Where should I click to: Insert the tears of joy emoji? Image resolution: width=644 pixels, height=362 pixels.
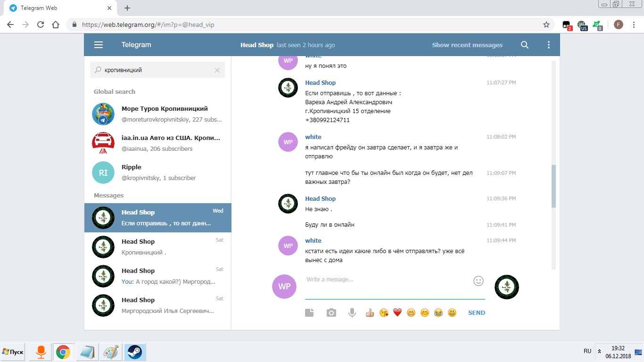(438, 313)
